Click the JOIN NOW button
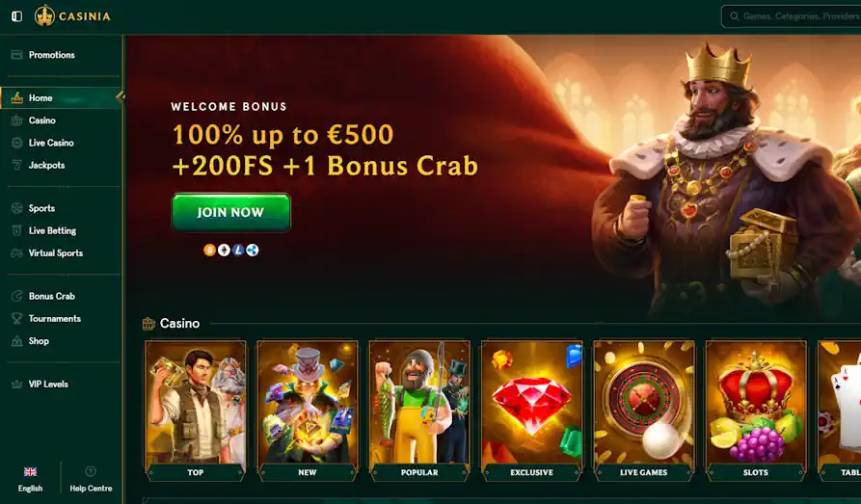This screenshot has width=861, height=504. click(x=230, y=212)
